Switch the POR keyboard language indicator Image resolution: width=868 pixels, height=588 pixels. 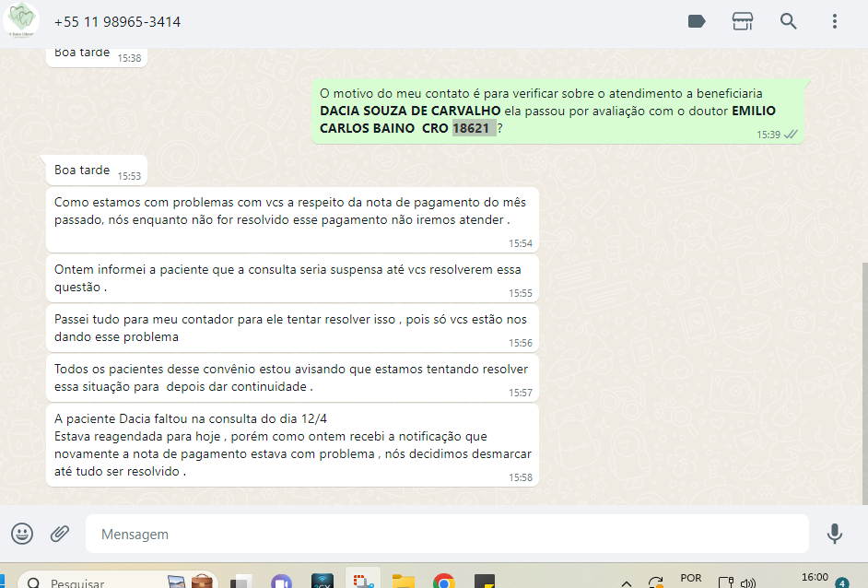(x=690, y=579)
